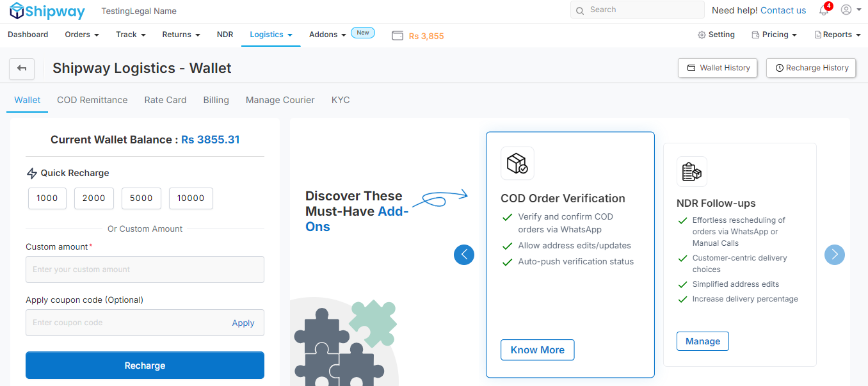Expand the Returns dropdown menu

(x=181, y=35)
